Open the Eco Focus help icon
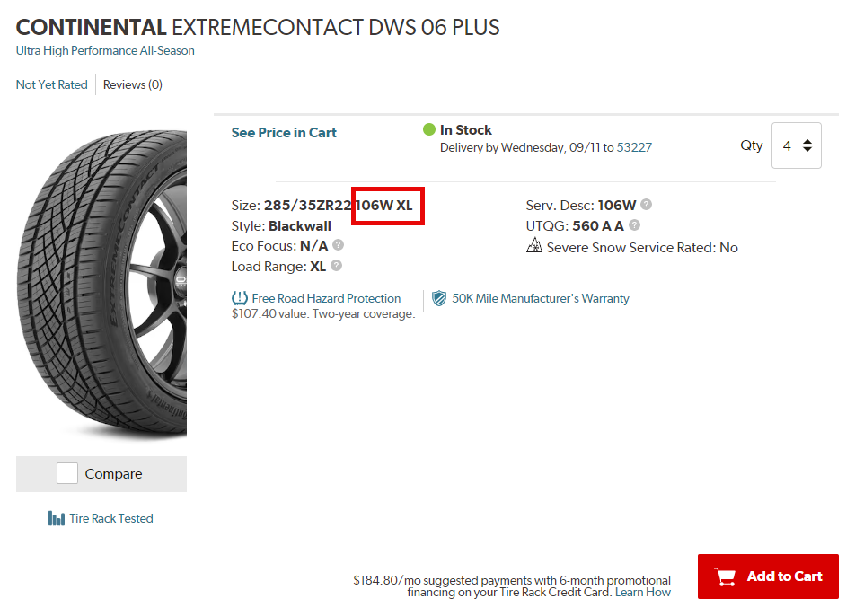This screenshot has width=855, height=616. pyautogui.click(x=338, y=245)
